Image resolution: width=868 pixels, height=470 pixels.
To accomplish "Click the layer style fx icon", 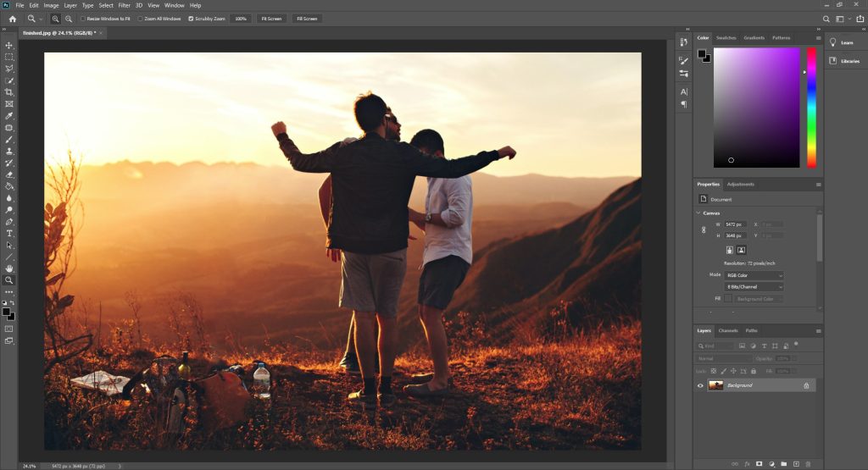I will coord(747,464).
